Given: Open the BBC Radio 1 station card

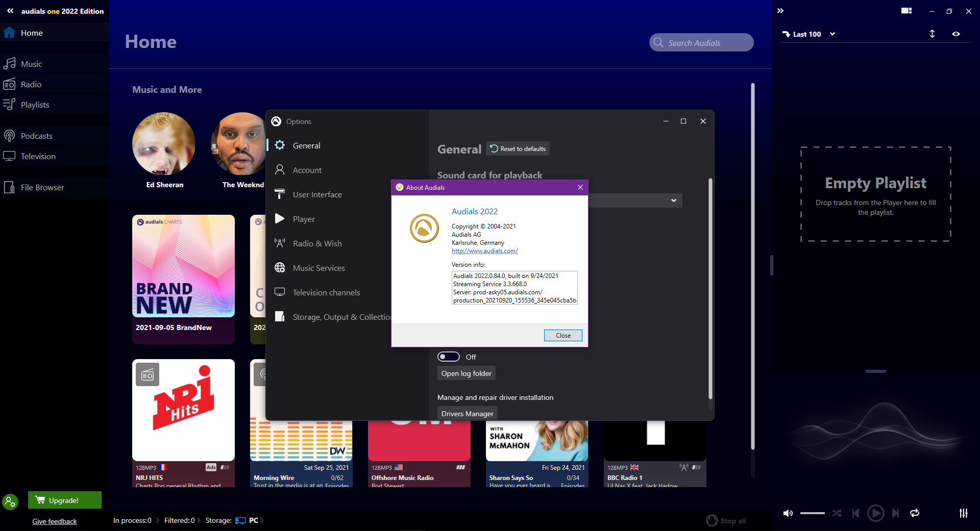Looking at the screenshot, I should [655, 454].
